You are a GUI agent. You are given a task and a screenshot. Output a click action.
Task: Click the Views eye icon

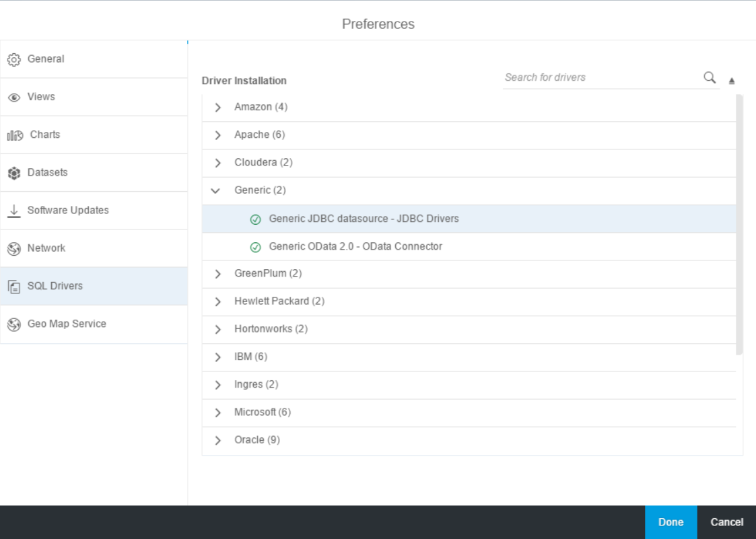(14, 98)
